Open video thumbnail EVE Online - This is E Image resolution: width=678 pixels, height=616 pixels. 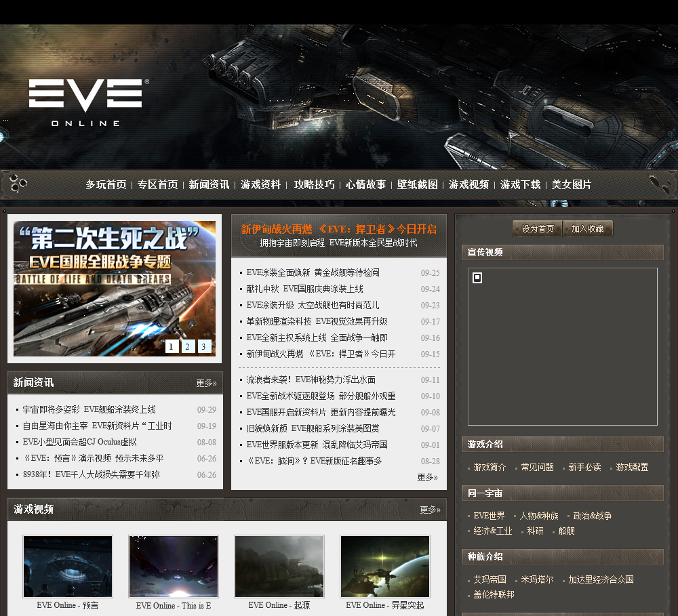pyautogui.click(x=174, y=567)
